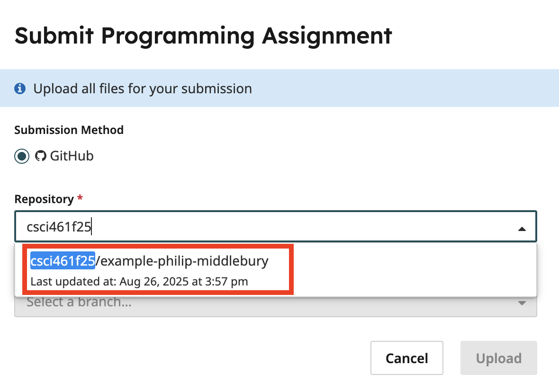Click the GitHub label text
The height and width of the screenshot is (392, 559).
pyautogui.click(x=72, y=156)
